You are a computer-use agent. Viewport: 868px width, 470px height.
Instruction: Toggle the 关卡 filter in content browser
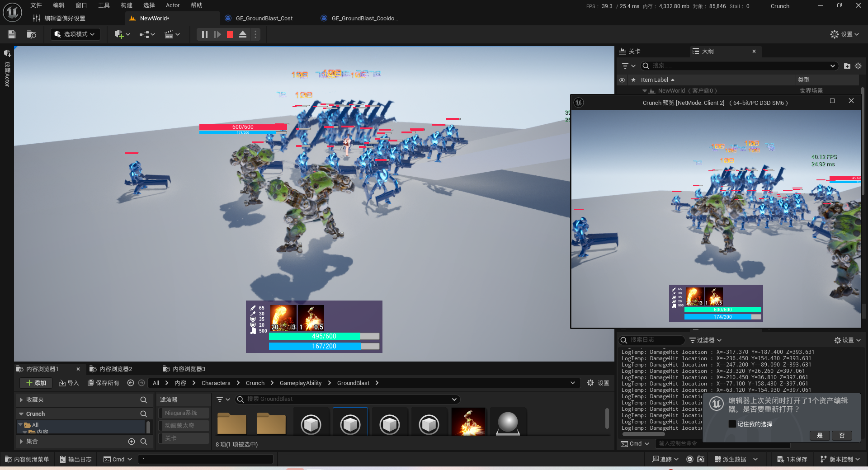click(x=184, y=438)
